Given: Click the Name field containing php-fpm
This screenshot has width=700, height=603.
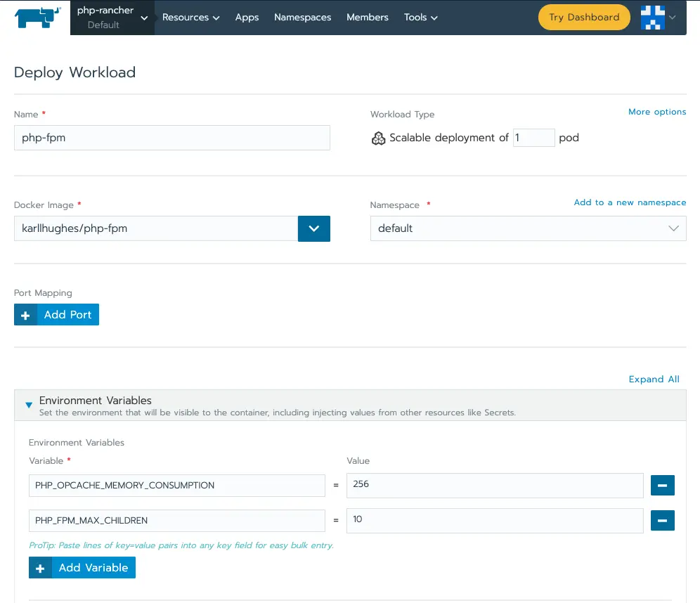Looking at the screenshot, I should pyautogui.click(x=172, y=138).
